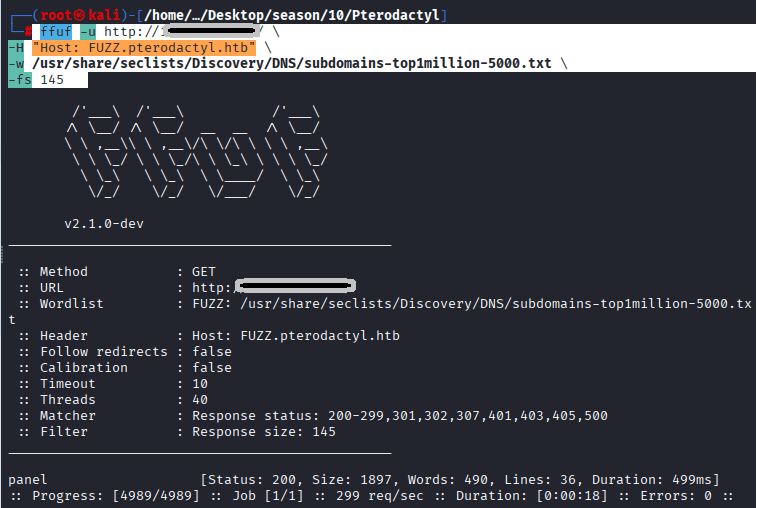Click the ffuf ASCII art logo
This screenshot has height=508, width=757.
pyautogui.click(x=197, y=151)
